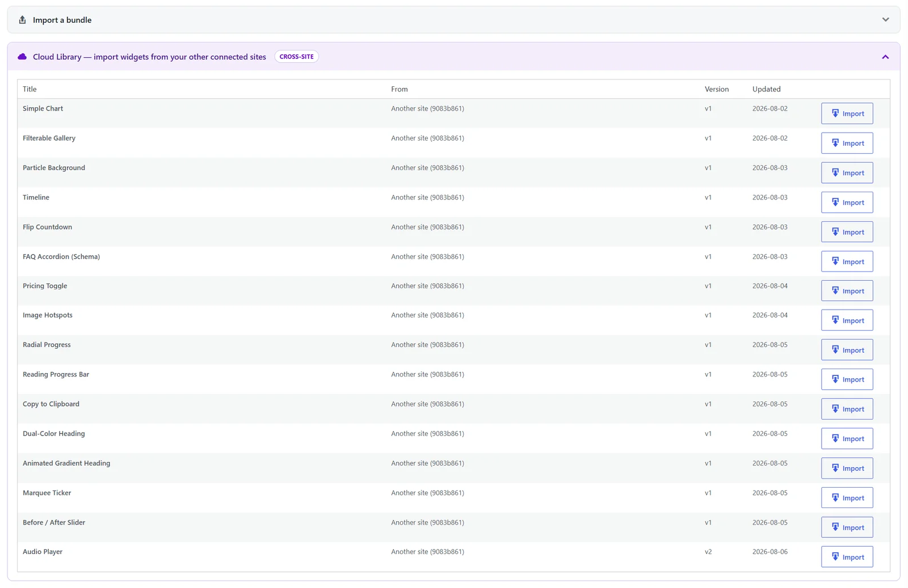Click the upload icon beside Import a bundle
This screenshot has height=588, width=908.
pyautogui.click(x=22, y=20)
